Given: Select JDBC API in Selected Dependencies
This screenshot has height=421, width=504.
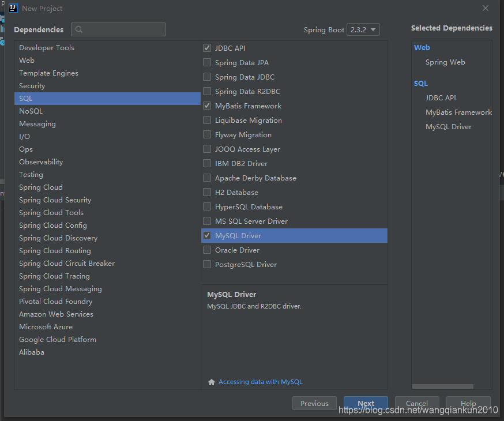Looking at the screenshot, I should 441,97.
